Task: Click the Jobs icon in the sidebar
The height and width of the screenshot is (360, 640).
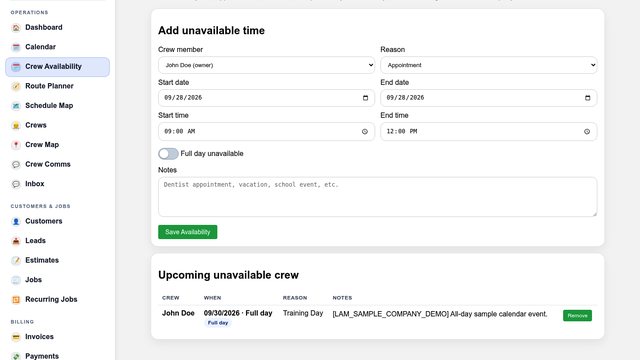Action: (16, 280)
